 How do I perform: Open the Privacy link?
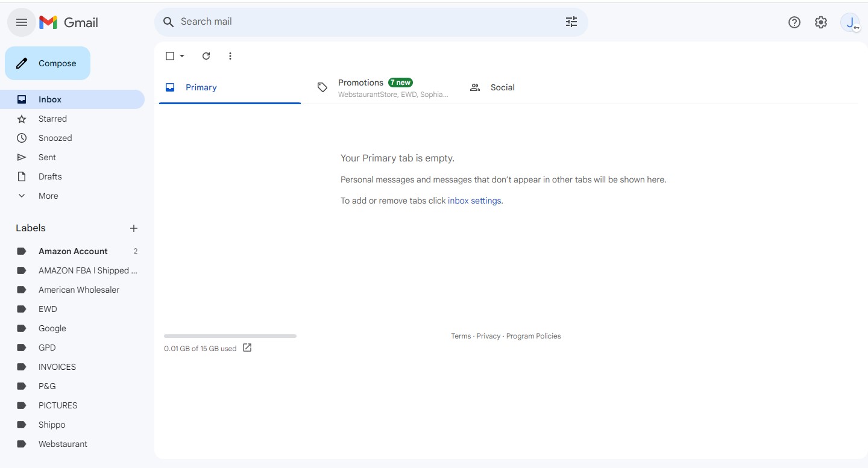point(488,336)
